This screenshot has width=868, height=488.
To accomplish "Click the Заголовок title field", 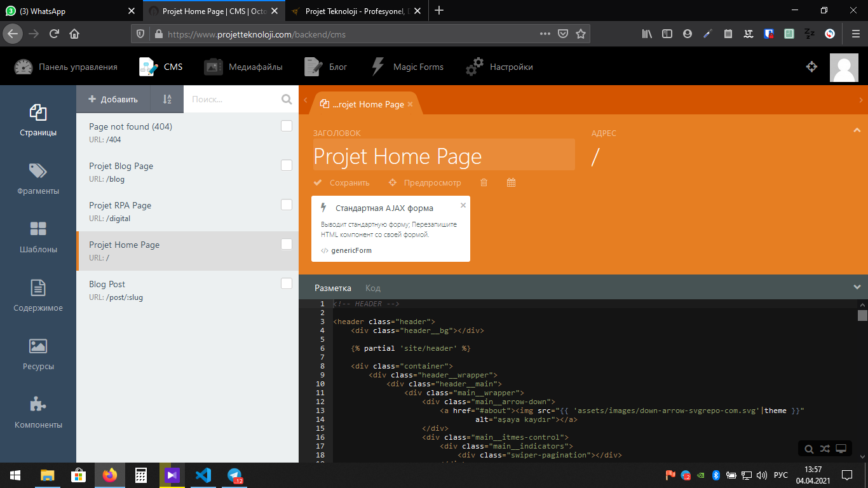I will click(444, 155).
